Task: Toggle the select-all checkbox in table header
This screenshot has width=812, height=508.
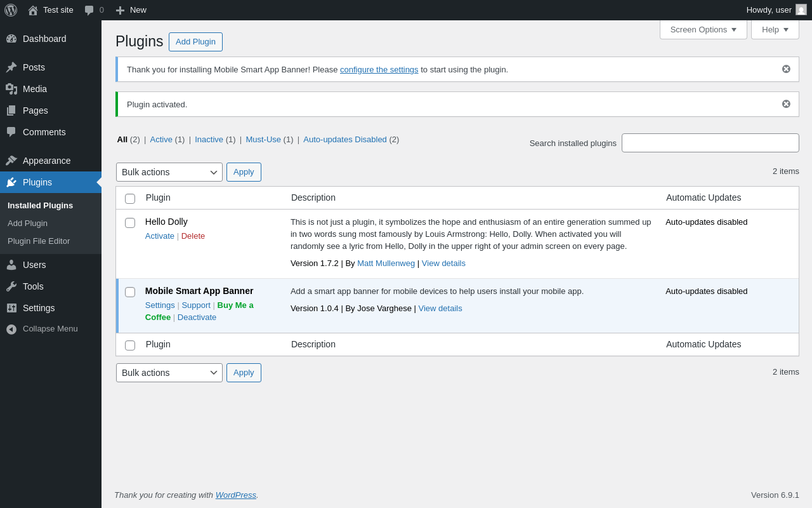Action: point(130,199)
